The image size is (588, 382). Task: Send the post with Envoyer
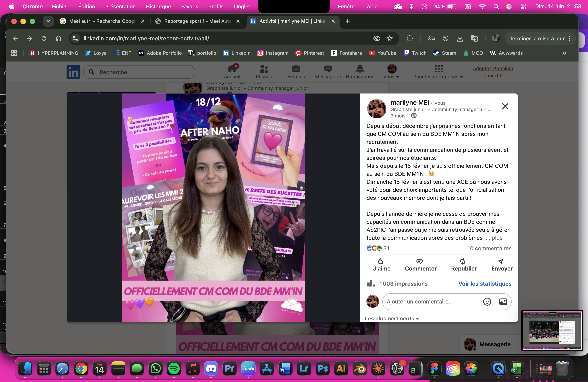[x=502, y=265]
